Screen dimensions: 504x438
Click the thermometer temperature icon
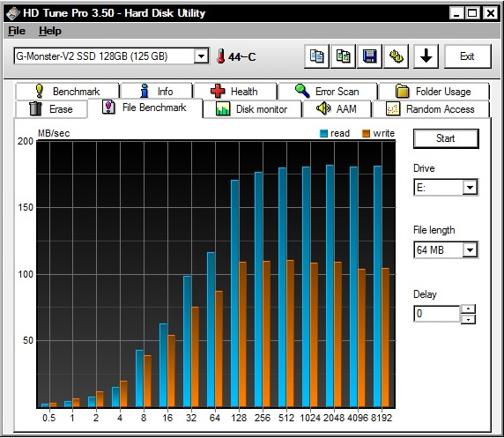[x=220, y=56]
